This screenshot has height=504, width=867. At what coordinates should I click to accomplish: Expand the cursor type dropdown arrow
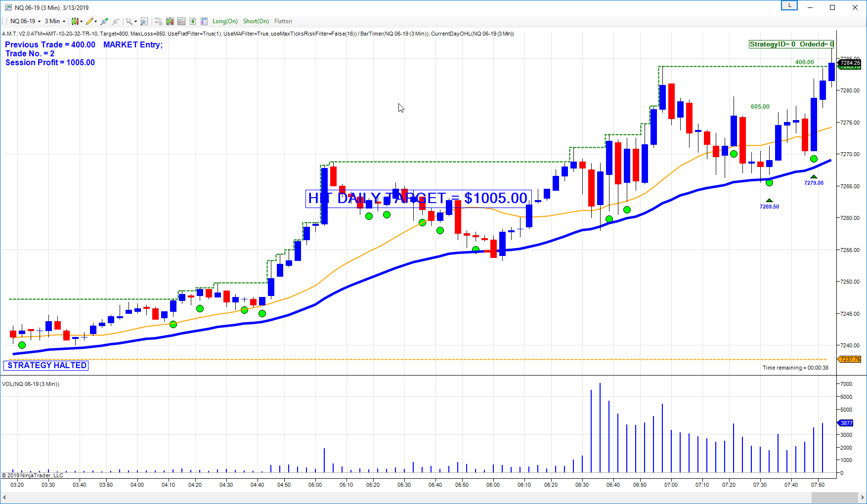135,21
